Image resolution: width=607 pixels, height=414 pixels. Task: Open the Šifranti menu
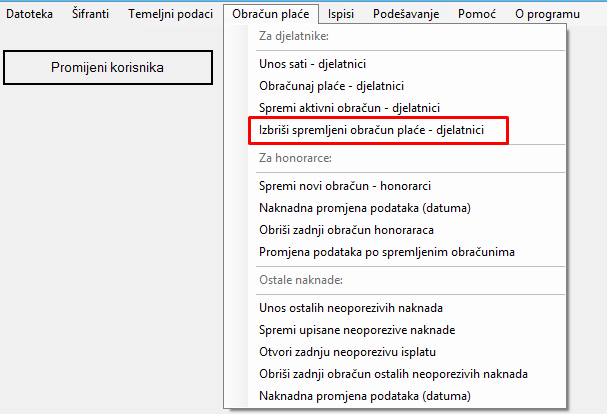click(x=91, y=15)
